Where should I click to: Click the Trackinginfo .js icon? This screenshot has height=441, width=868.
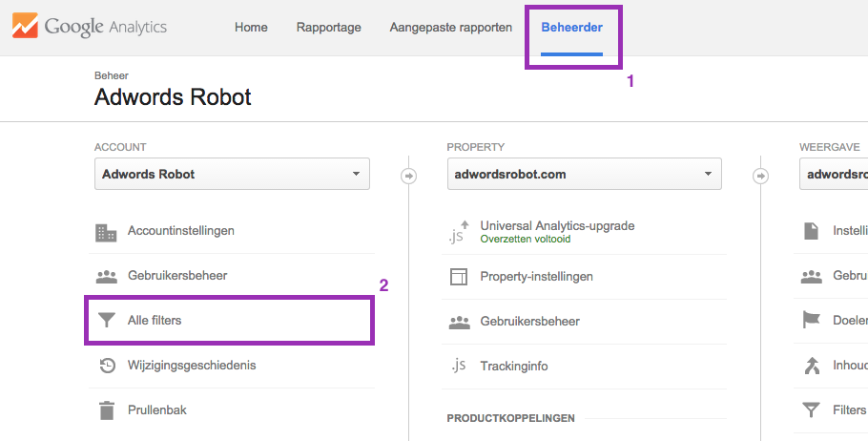click(x=459, y=367)
